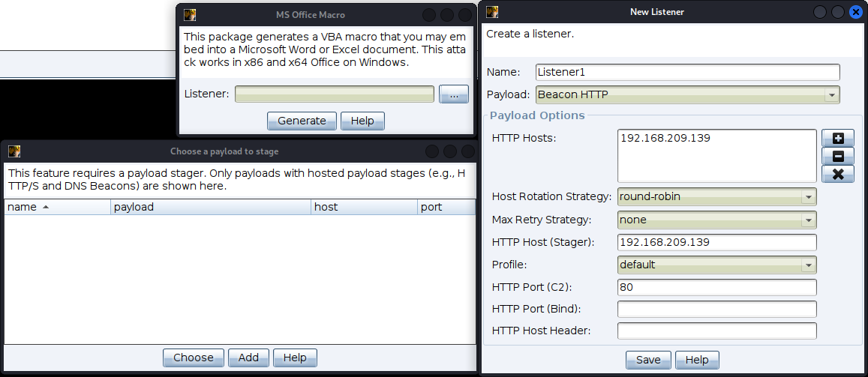Click the payload stager window app icon
The height and width of the screenshot is (377, 868).
(x=14, y=151)
